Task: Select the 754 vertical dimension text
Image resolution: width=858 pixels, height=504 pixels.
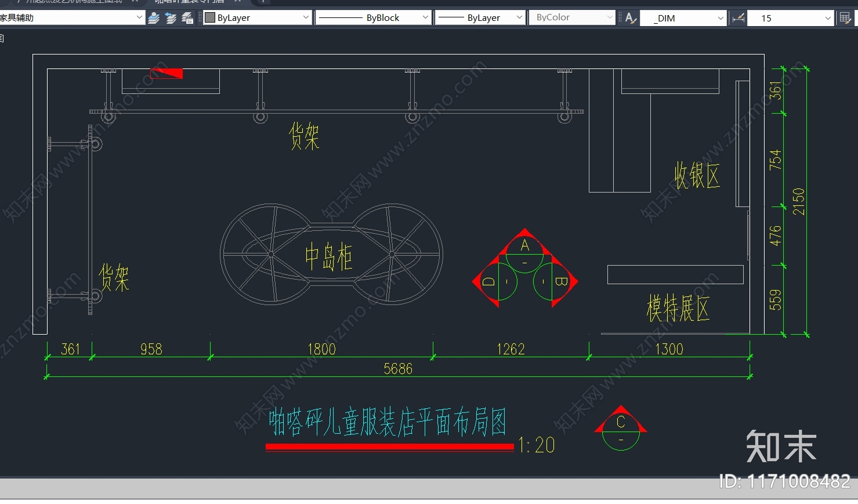Action: 775,159
